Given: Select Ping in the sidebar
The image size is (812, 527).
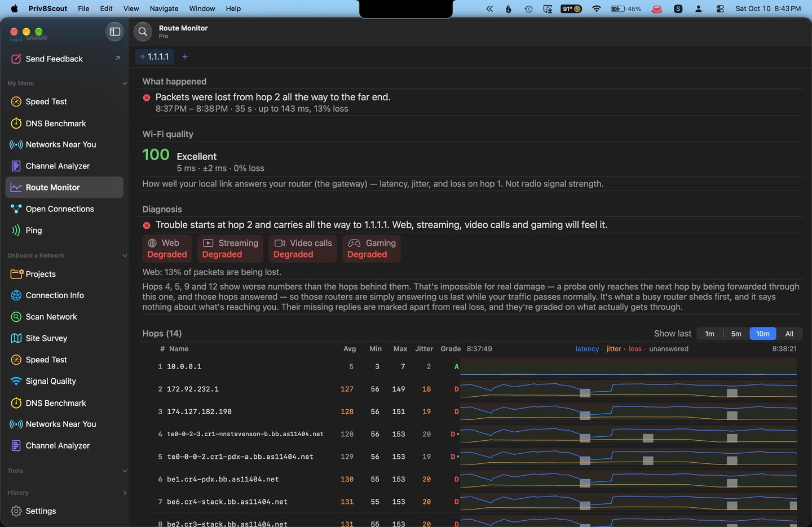Looking at the screenshot, I should pos(65,230).
